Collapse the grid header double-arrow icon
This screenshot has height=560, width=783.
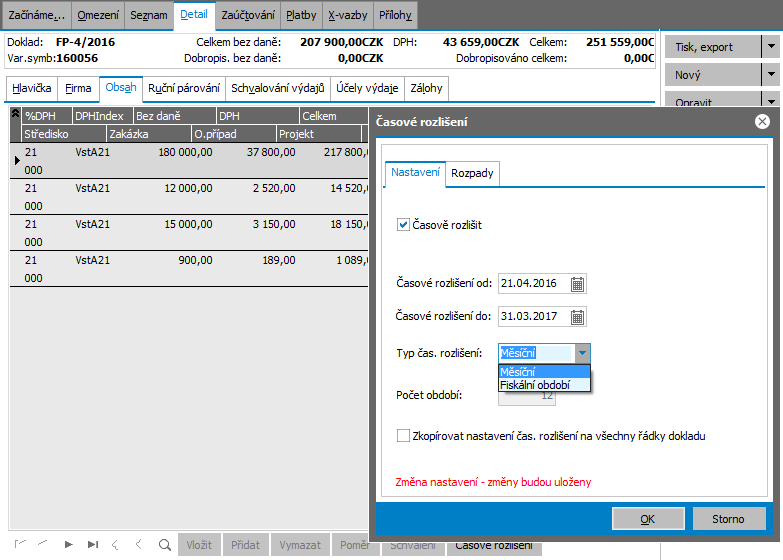pos(15,116)
